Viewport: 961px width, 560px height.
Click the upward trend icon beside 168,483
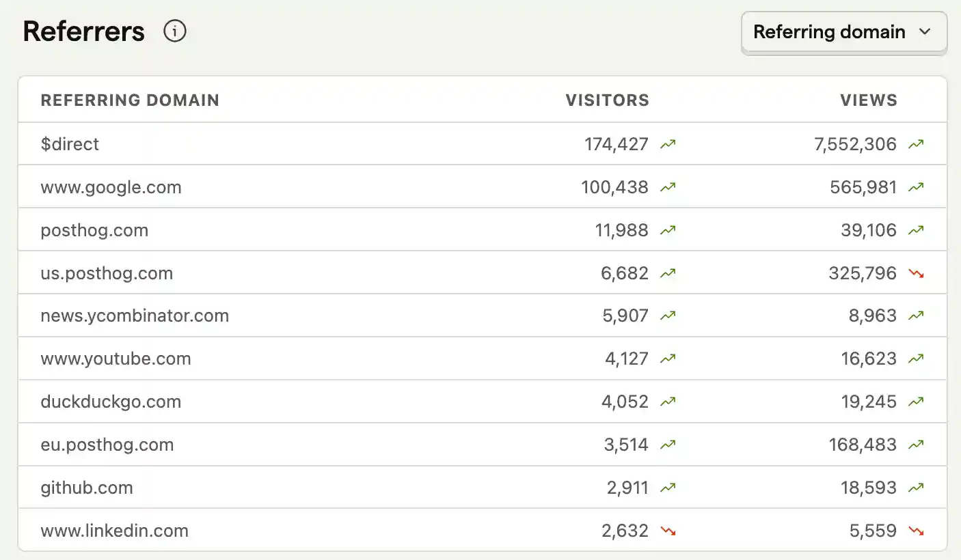[916, 445]
